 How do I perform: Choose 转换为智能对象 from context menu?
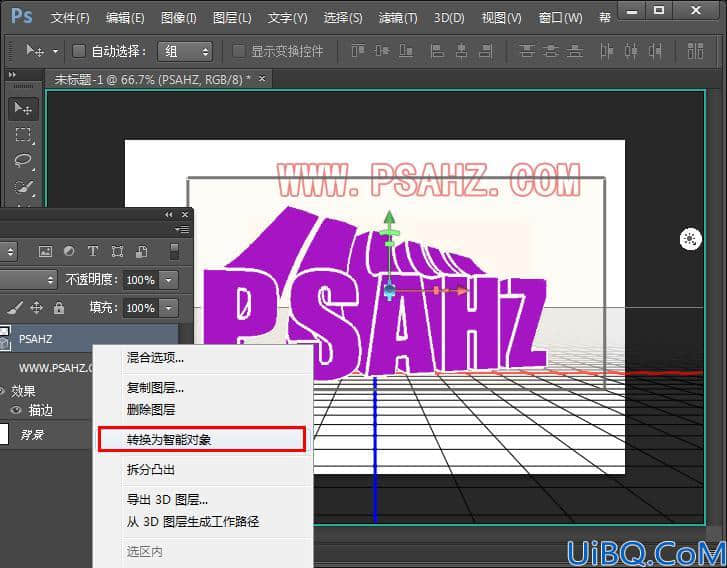click(x=202, y=439)
